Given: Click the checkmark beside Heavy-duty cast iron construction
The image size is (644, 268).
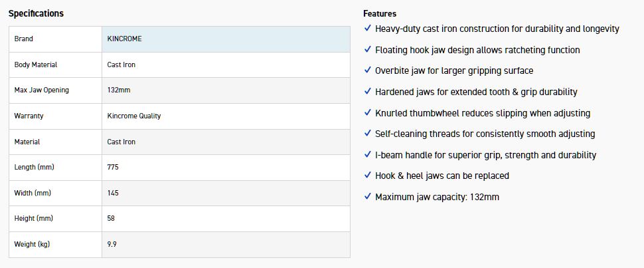Looking at the screenshot, I should pyautogui.click(x=368, y=29).
